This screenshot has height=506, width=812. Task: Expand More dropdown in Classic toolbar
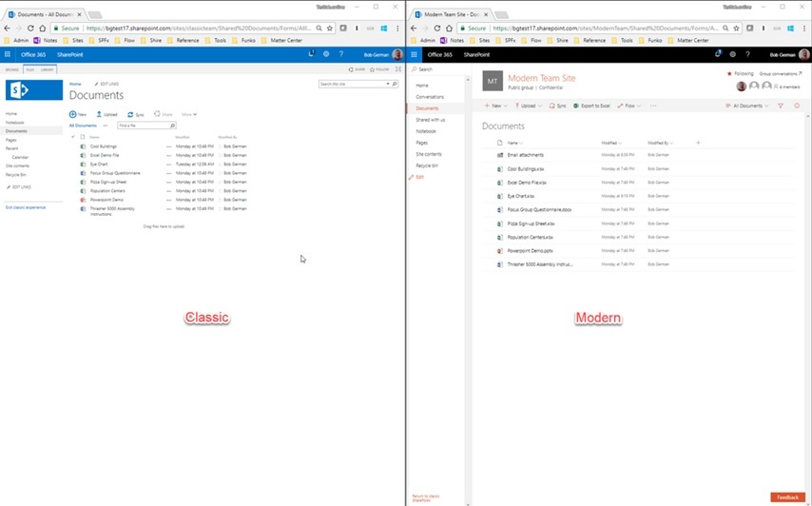[x=189, y=114]
